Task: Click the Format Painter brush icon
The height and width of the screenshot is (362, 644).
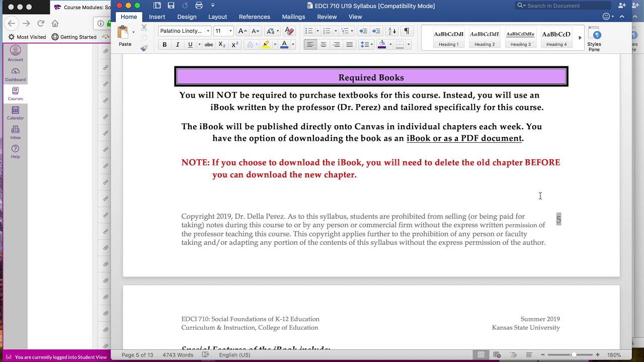Action: (x=144, y=48)
